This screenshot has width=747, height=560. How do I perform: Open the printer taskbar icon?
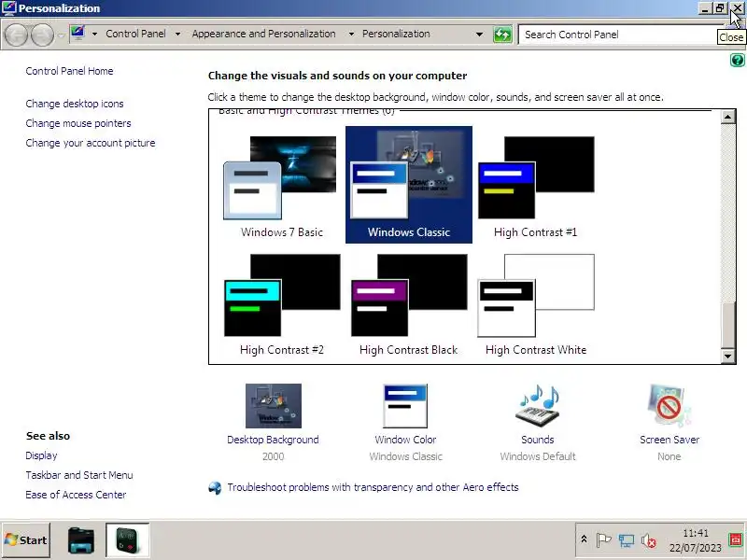(x=81, y=540)
